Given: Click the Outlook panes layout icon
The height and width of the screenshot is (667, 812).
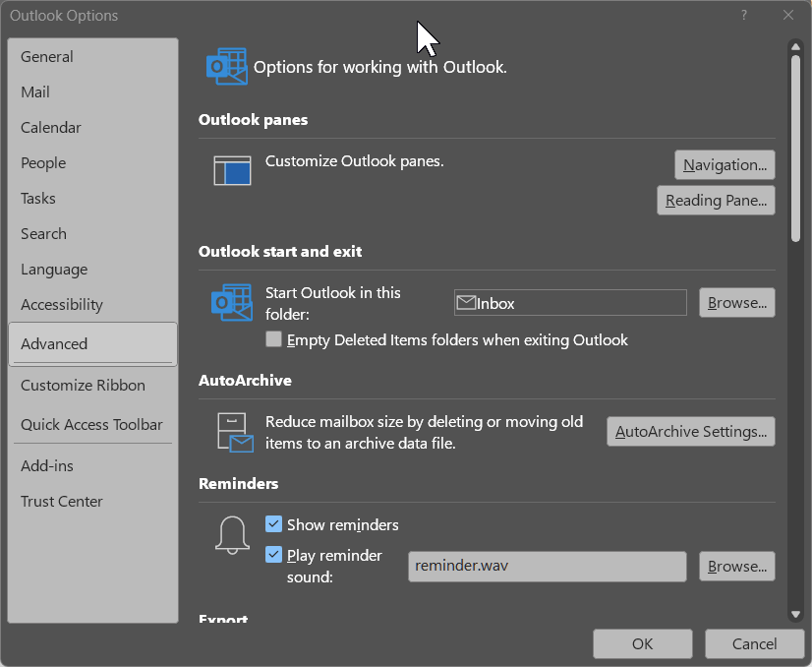Looking at the screenshot, I should pyautogui.click(x=233, y=170).
